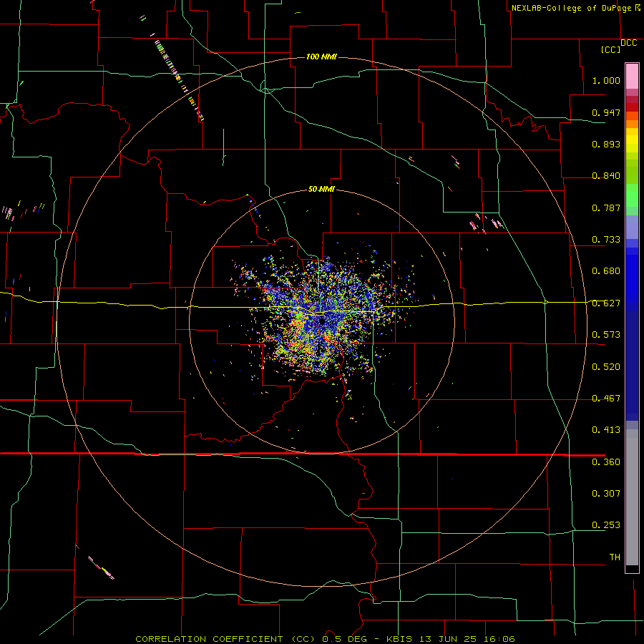Image resolution: width=644 pixels, height=644 pixels.
Task: Click the 0.253 scale value
Action: 606,525
